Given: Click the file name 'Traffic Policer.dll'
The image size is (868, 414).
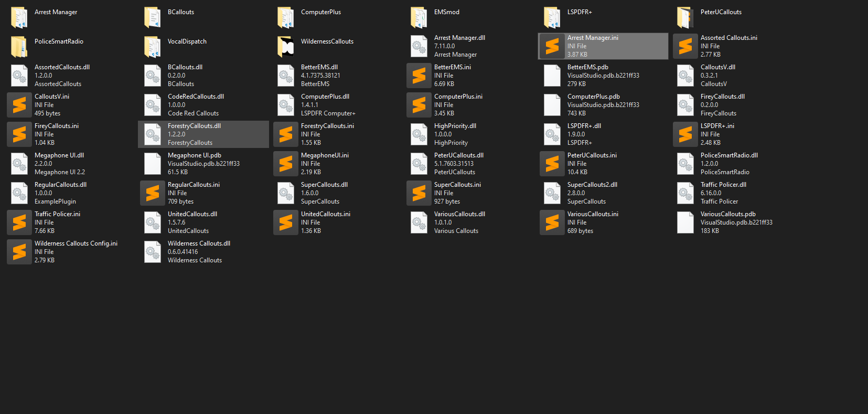Looking at the screenshot, I should click(x=723, y=185).
